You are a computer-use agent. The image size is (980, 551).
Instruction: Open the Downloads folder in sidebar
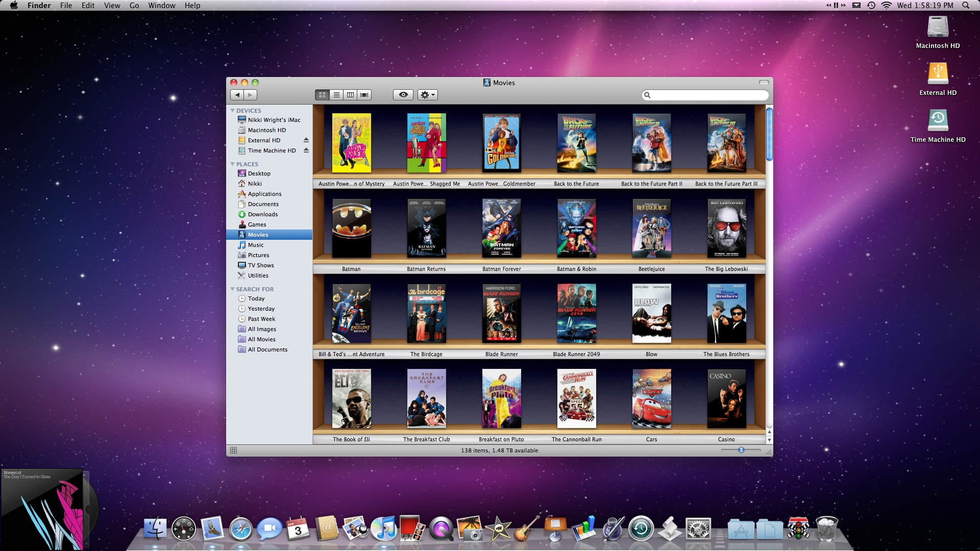(262, 214)
